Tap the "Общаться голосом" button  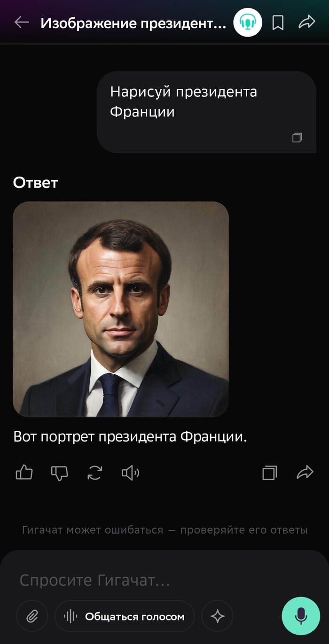(x=125, y=616)
